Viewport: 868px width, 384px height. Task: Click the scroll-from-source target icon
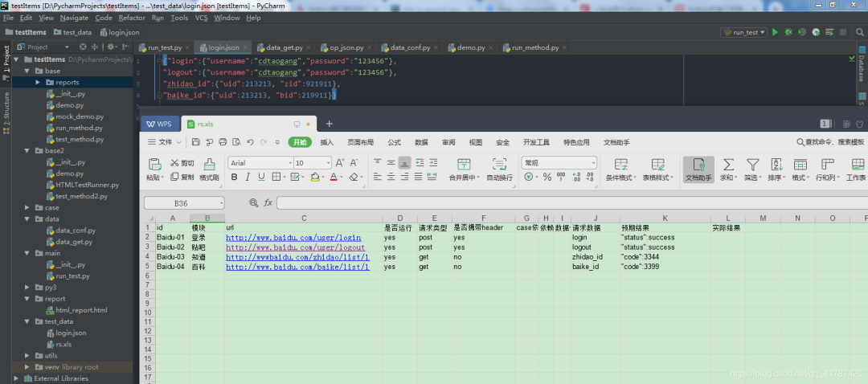pyautogui.click(x=83, y=47)
